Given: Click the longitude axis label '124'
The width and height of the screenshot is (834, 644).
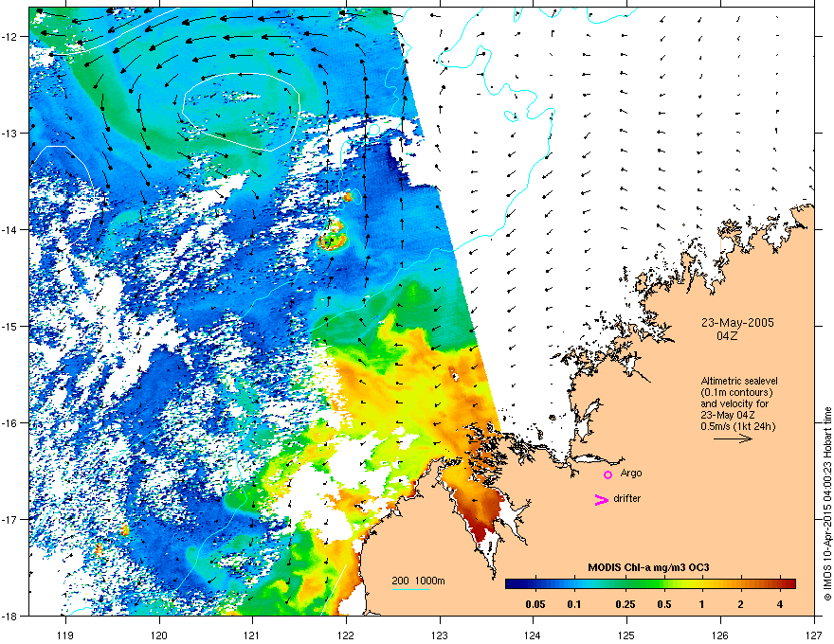Looking at the screenshot, I should click(x=533, y=635).
